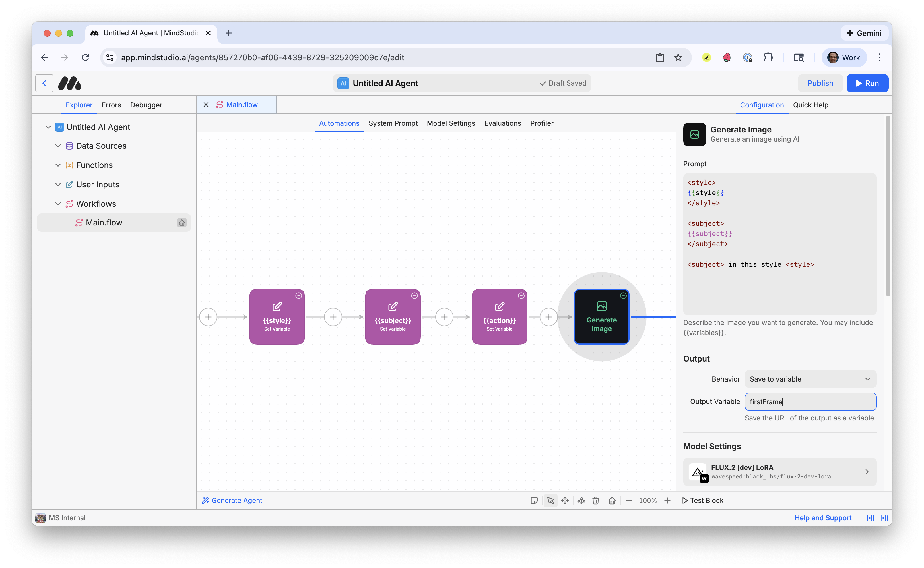Switch to the System Prompt tab
The width and height of the screenshot is (924, 568).
(x=393, y=123)
